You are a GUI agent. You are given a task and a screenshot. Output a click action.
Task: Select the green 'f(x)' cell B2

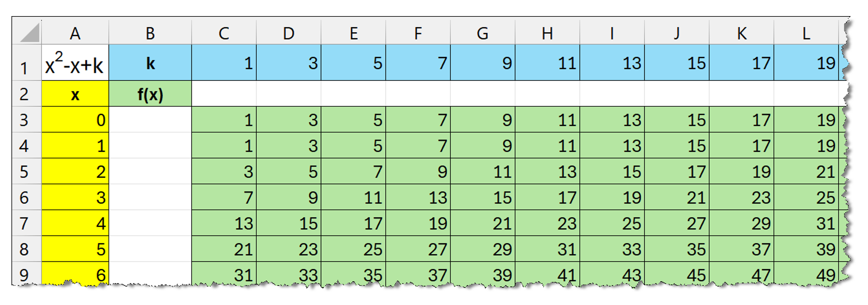click(x=150, y=94)
